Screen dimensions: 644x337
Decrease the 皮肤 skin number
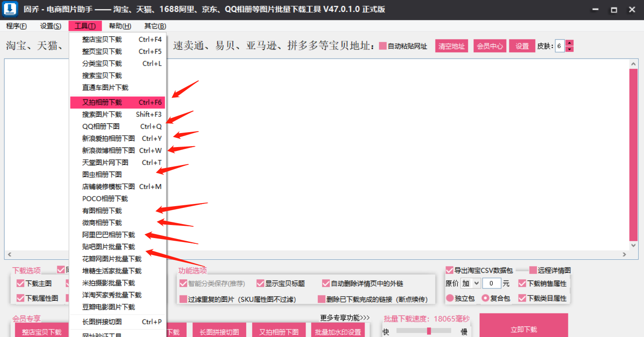coord(569,49)
